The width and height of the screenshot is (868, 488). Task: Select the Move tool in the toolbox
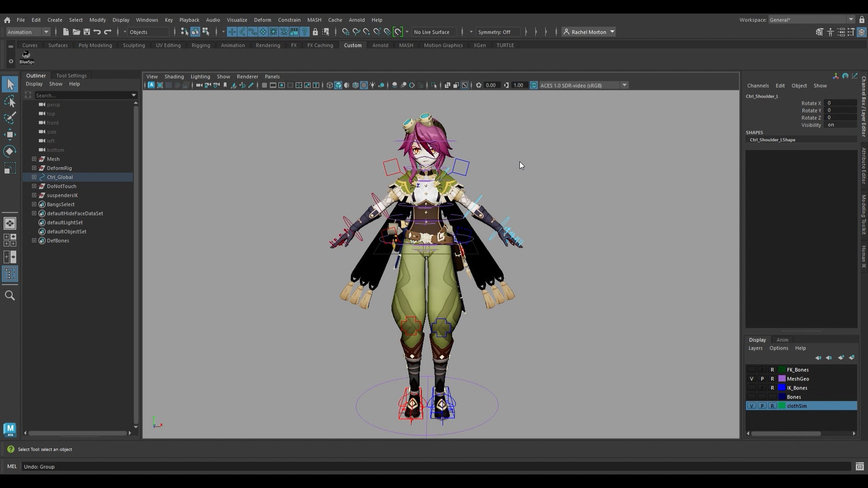(10, 134)
